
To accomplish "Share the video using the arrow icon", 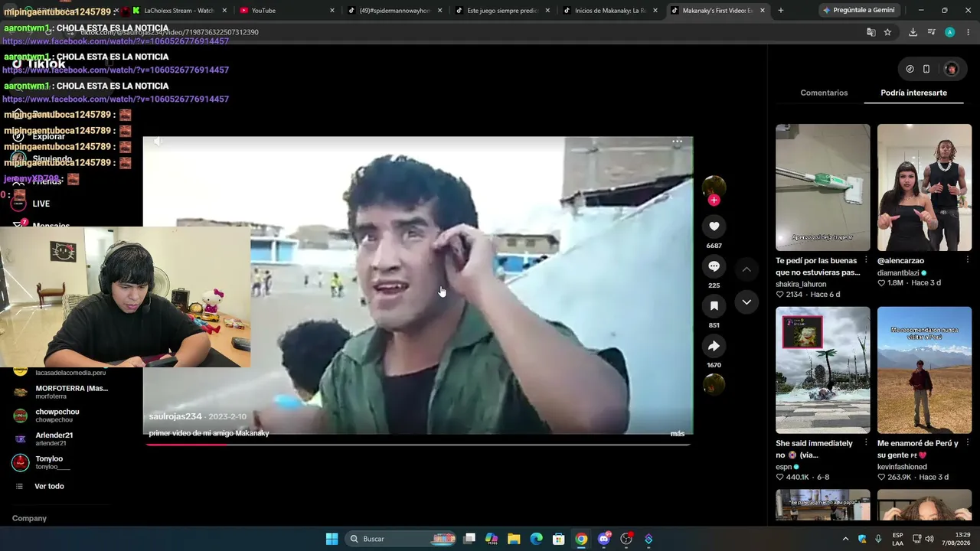I will click(714, 346).
